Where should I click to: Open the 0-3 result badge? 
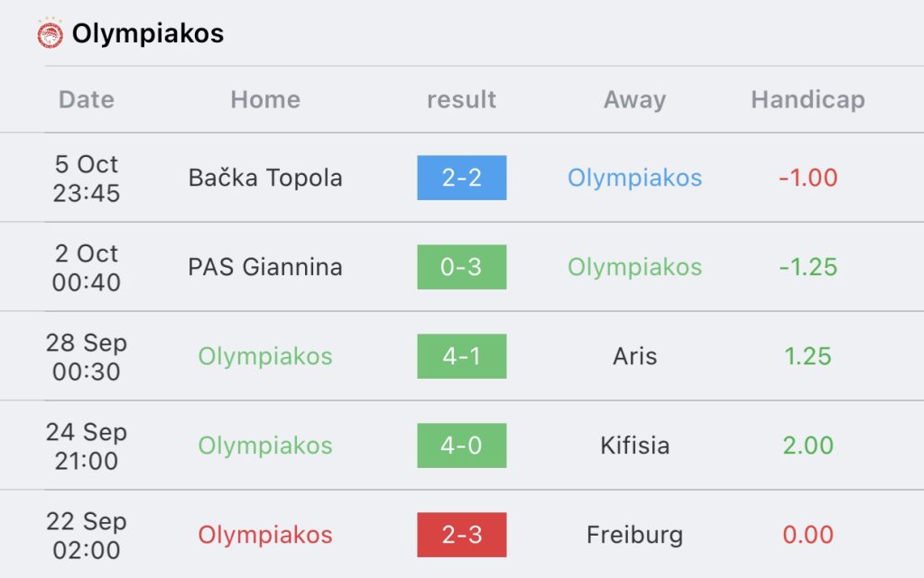[462, 267]
